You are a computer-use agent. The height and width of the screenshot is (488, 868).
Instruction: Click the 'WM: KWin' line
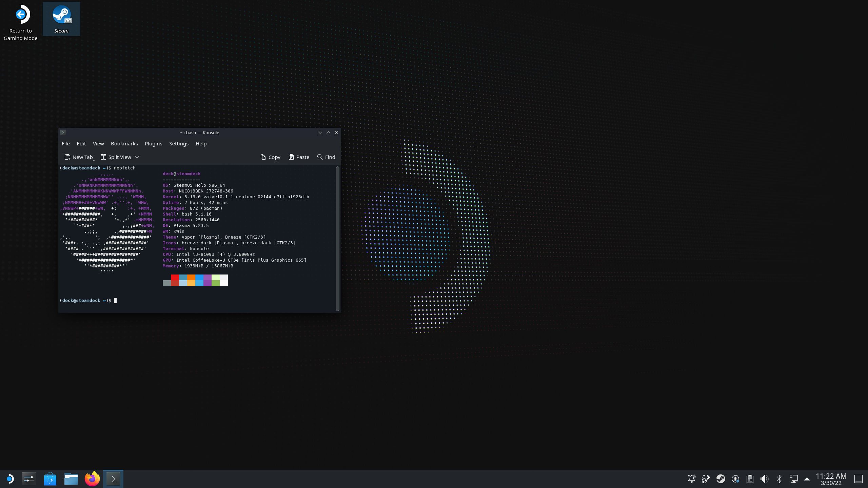(174, 231)
